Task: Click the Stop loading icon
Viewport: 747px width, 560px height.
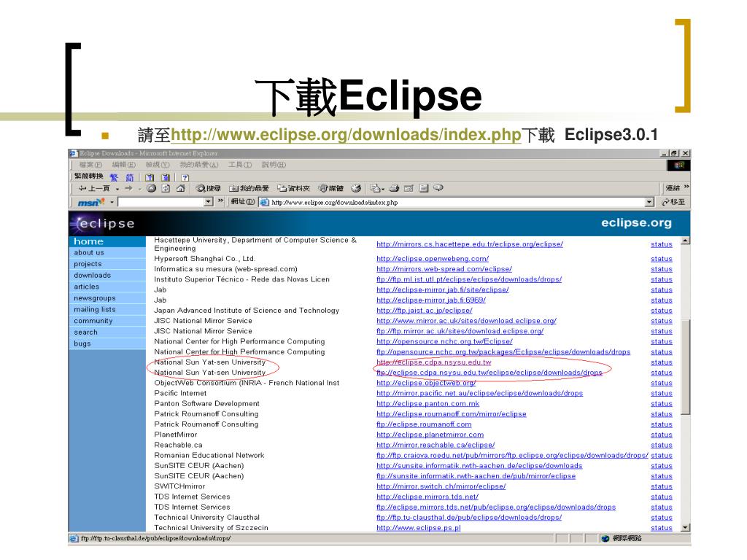Action: pos(152,189)
